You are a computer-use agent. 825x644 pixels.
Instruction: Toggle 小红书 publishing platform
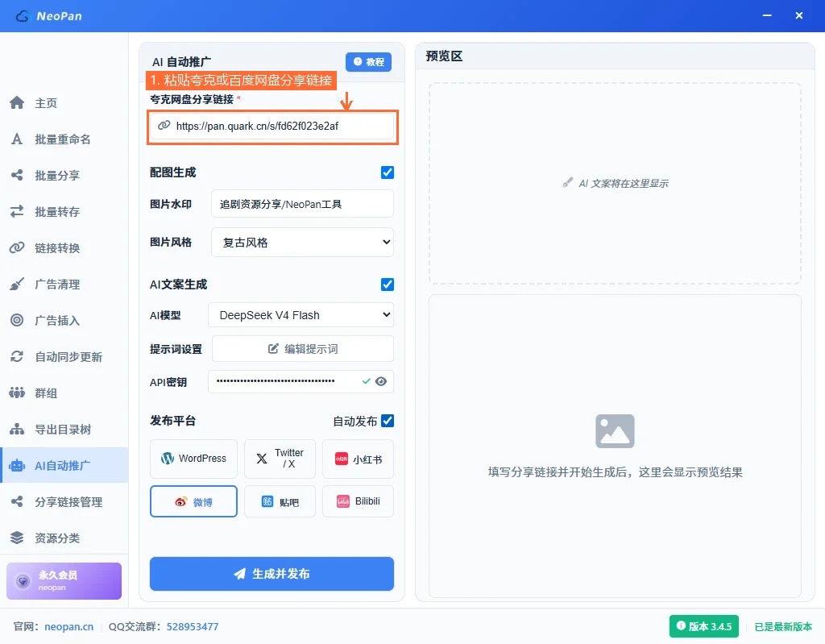(x=358, y=459)
